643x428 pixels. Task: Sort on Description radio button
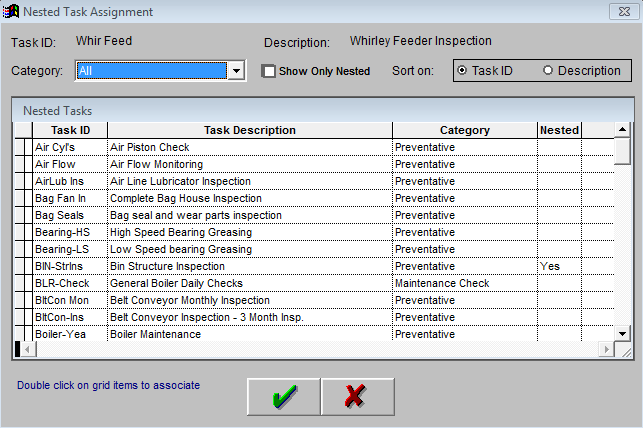point(547,71)
